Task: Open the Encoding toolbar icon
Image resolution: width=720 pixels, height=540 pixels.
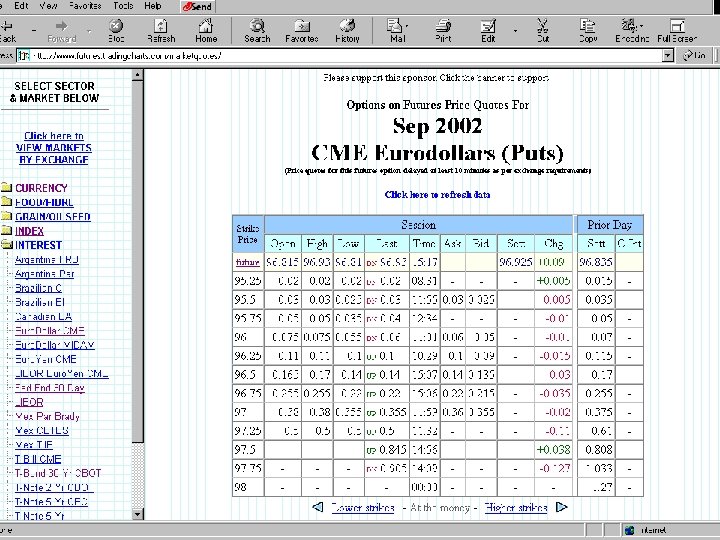Action: [632, 31]
